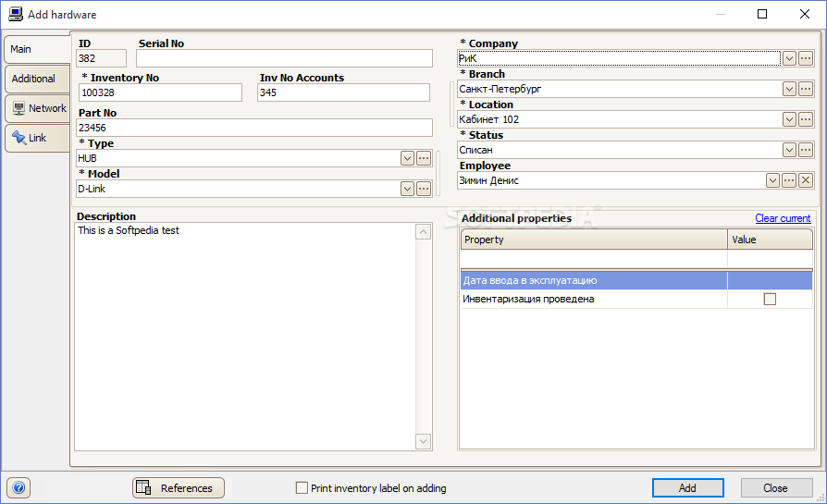Open browse ellipsis button for Type
Image resolution: width=827 pixels, height=504 pixels.
pos(424,158)
